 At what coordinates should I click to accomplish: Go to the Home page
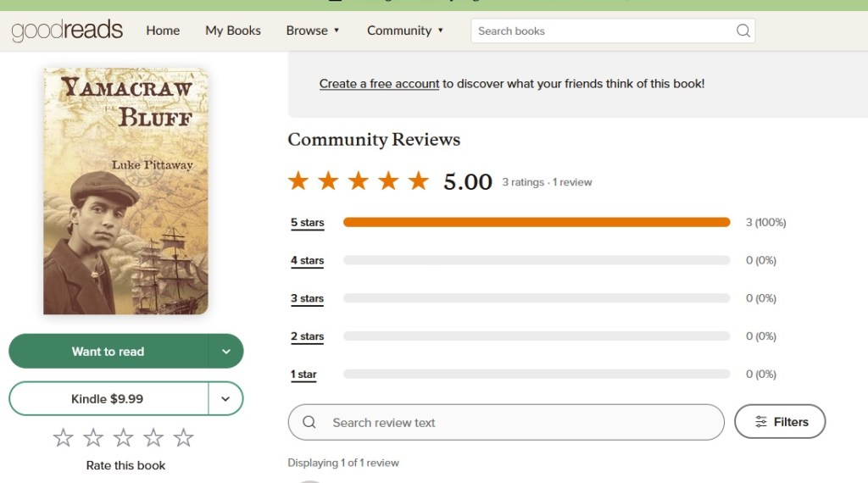[x=163, y=31]
